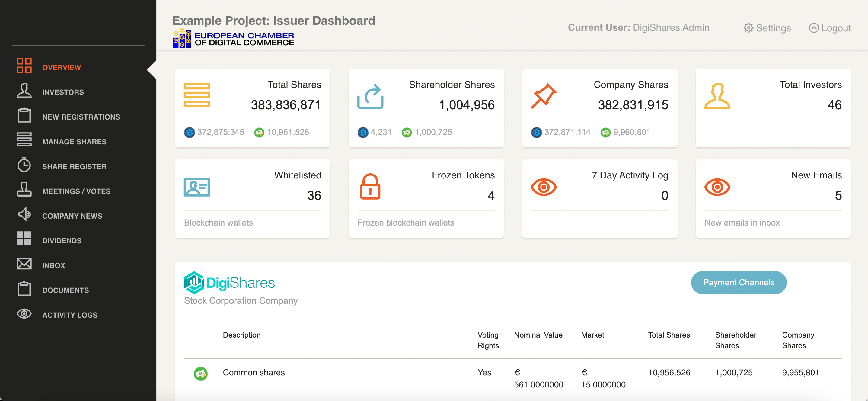The height and width of the screenshot is (401, 868).
Task: Click the 'Frozen blockchain wallets' caption
Action: click(406, 223)
